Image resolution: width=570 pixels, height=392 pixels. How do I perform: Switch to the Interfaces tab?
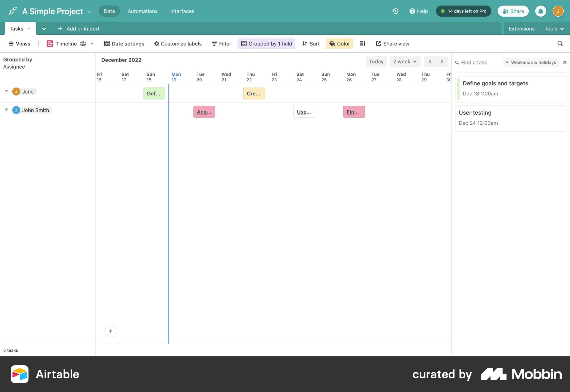coord(182,11)
